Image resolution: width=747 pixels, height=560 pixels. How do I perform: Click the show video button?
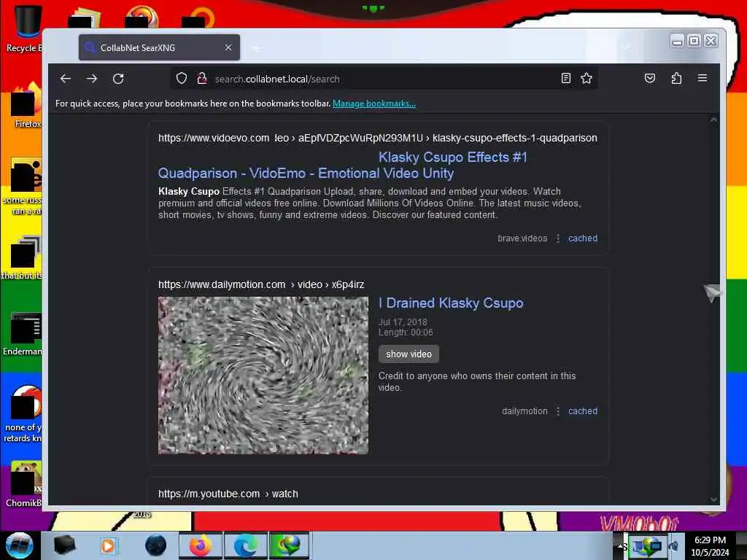point(409,354)
